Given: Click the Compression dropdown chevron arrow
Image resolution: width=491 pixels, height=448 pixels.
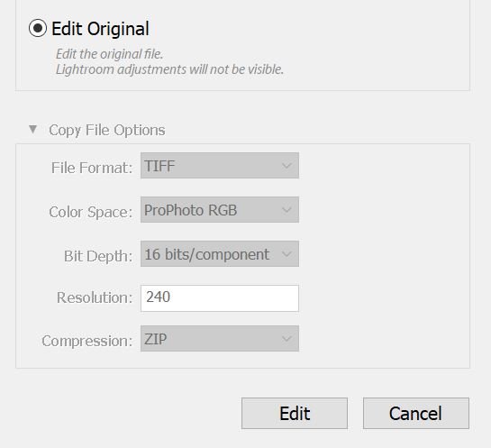Looking at the screenshot, I should point(286,338).
